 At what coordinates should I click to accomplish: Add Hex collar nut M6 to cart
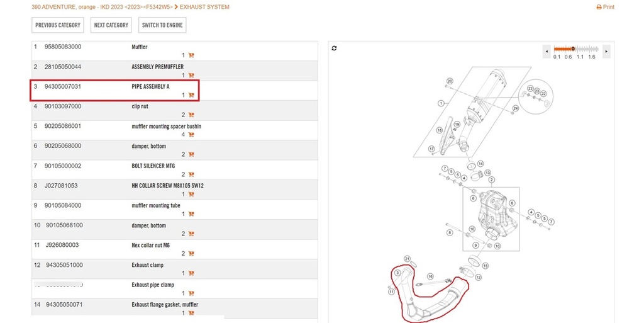[191, 254]
